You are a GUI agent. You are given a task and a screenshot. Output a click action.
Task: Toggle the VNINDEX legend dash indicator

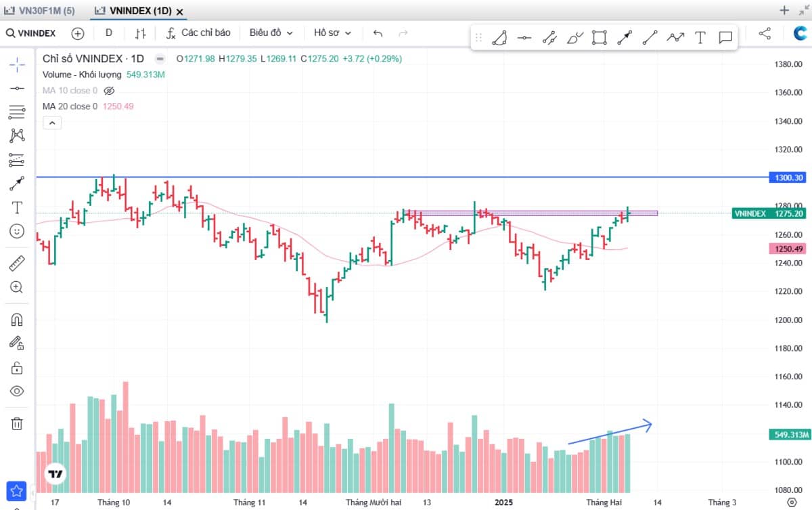pyautogui.click(x=160, y=59)
